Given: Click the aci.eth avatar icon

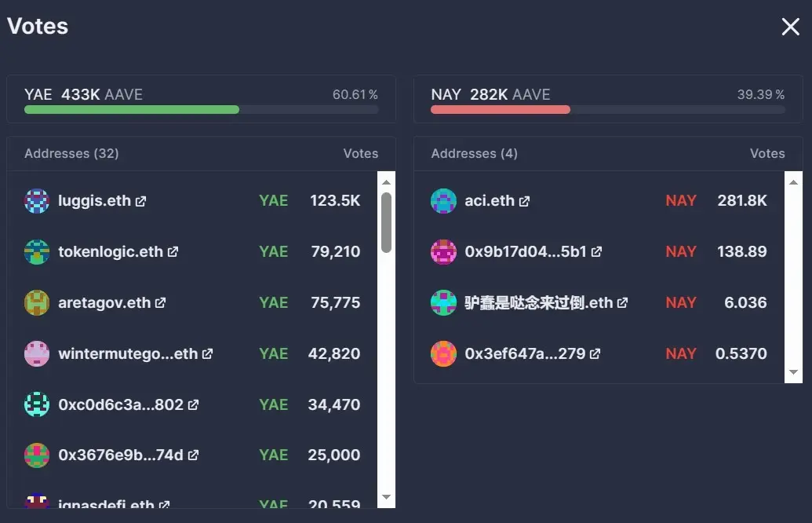Looking at the screenshot, I should 443,200.
